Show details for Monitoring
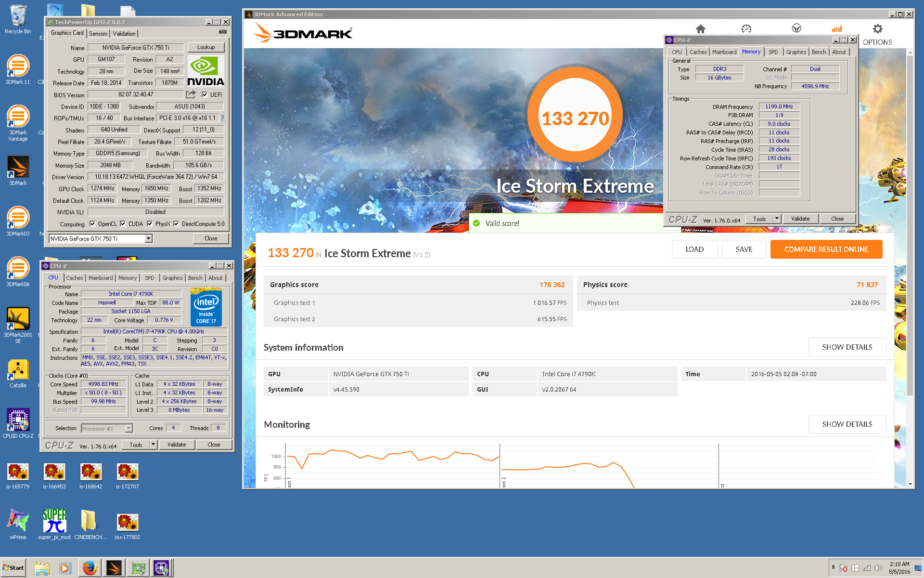 point(847,424)
